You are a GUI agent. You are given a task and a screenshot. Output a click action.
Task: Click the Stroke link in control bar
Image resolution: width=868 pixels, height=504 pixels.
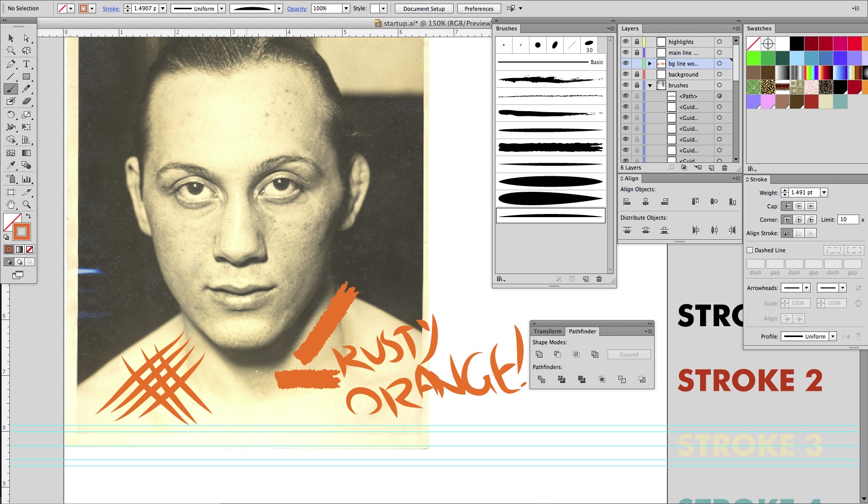[111, 9]
